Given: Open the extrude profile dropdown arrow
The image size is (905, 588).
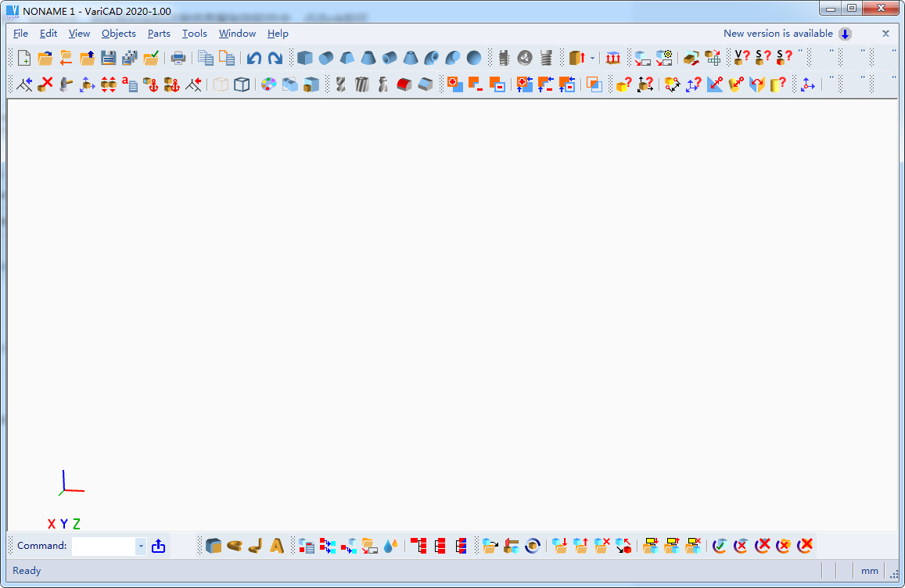Looking at the screenshot, I should pos(592,58).
